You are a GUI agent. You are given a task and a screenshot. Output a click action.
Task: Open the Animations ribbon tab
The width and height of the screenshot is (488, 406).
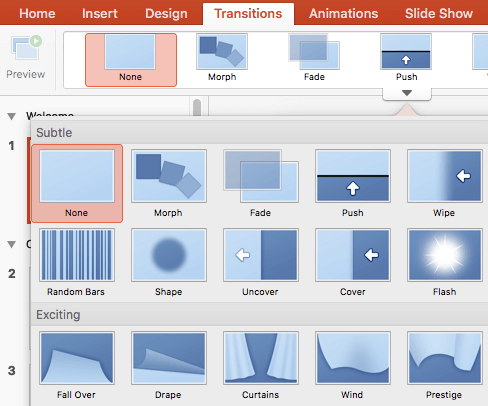(343, 14)
